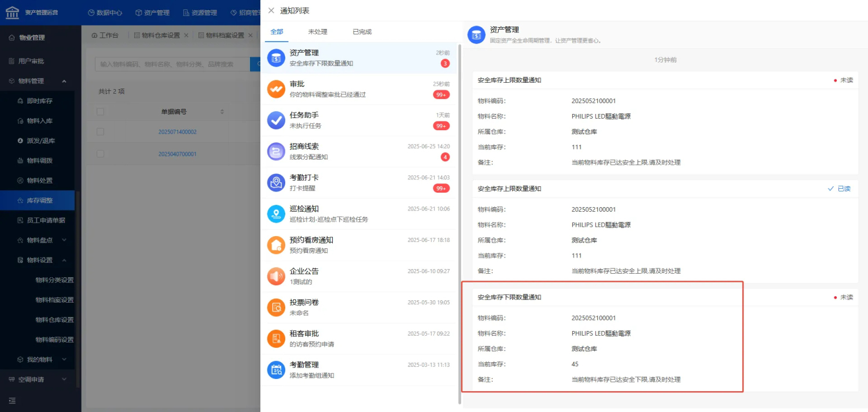Open the 审批 notification icon
Image resolution: width=868 pixels, height=412 pixels.
pos(276,89)
